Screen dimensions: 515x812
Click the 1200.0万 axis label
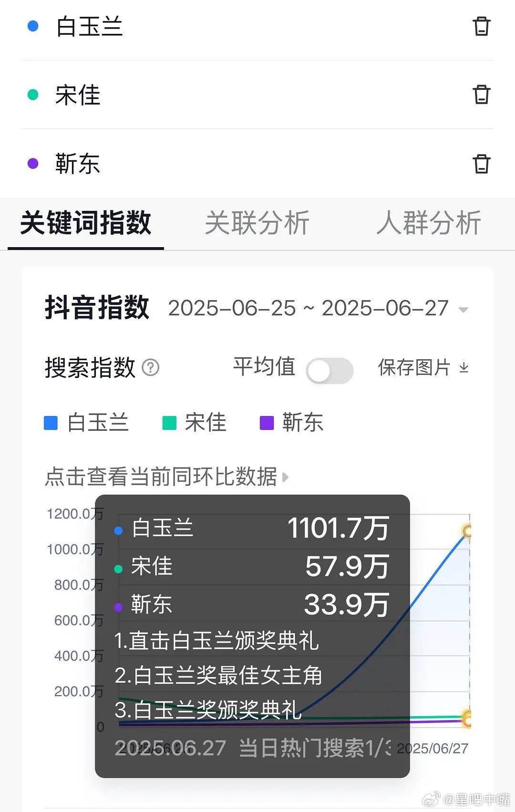75,514
